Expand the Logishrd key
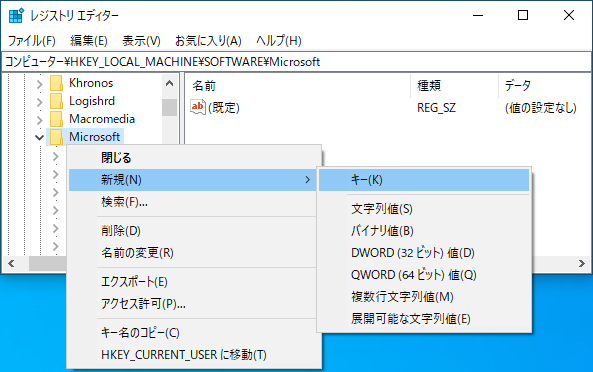593x372 pixels. pyautogui.click(x=40, y=102)
